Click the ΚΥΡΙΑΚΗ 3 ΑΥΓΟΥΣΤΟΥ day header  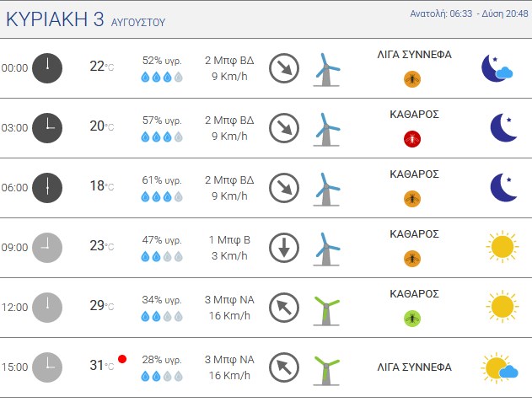[85, 19]
